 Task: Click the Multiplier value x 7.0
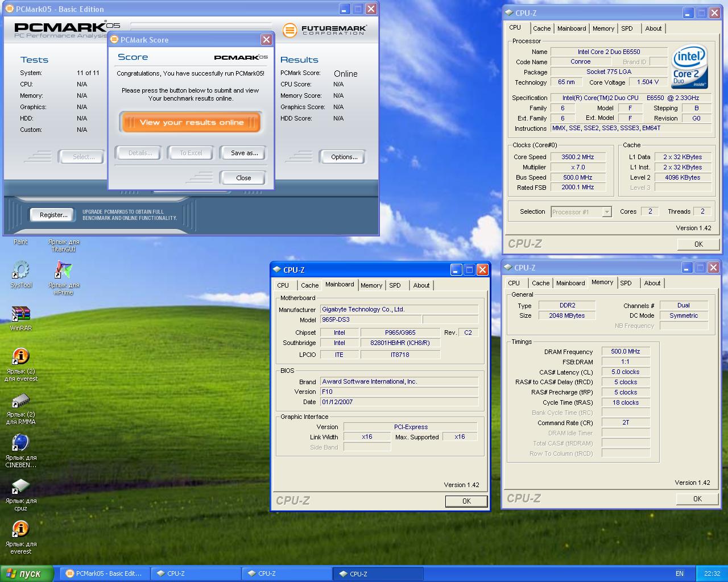pos(577,167)
